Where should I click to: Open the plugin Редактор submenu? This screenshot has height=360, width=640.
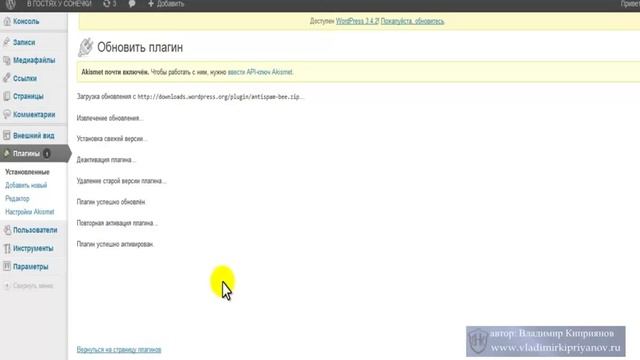click(17, 199)
